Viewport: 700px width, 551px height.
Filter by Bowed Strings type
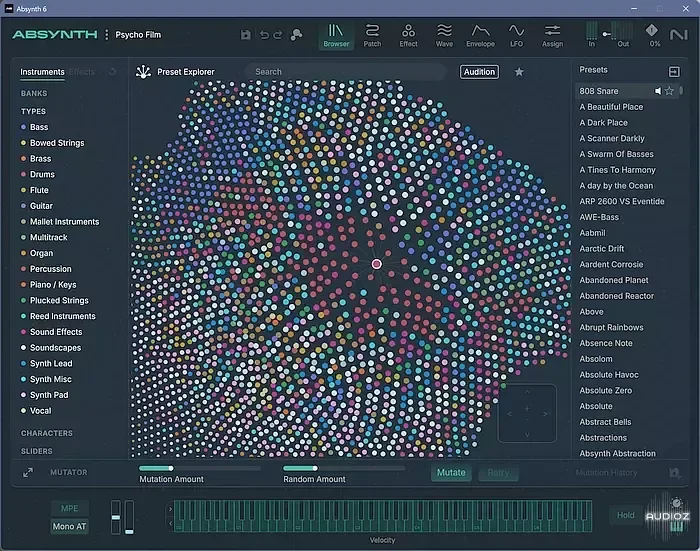pyautogui.click(x=53, y=143)
